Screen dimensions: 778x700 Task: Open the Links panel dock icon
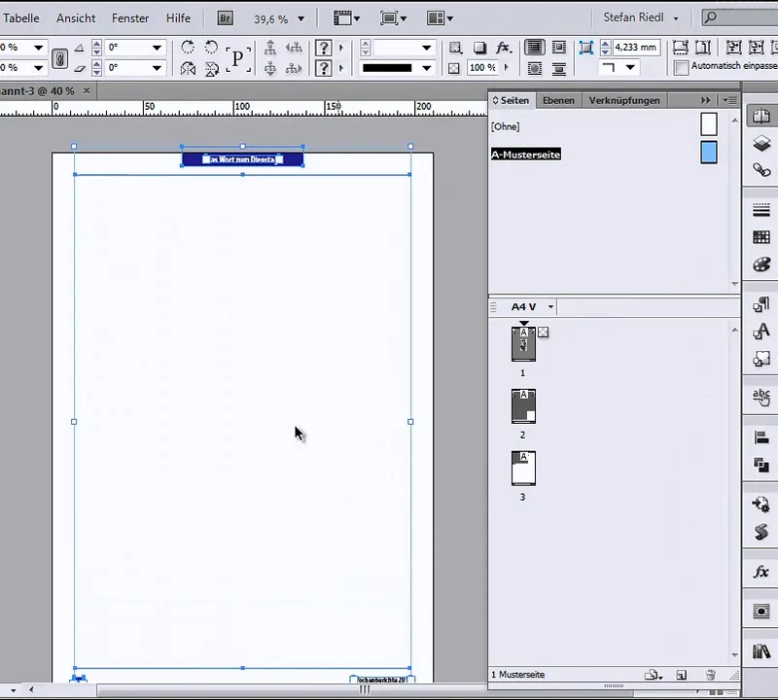click(761, 170)
